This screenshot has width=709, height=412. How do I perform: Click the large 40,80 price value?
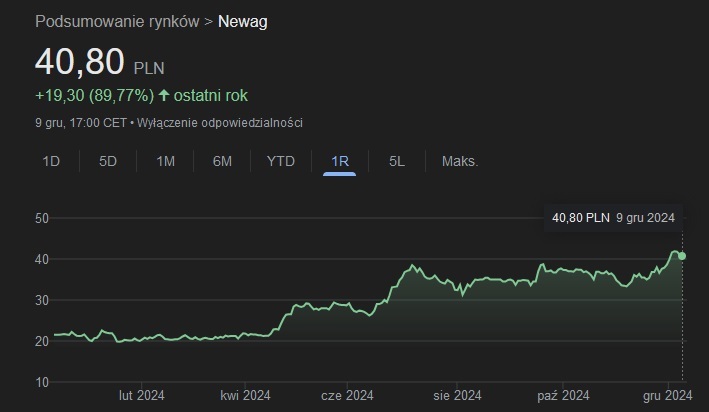click(x=80, y=61)
